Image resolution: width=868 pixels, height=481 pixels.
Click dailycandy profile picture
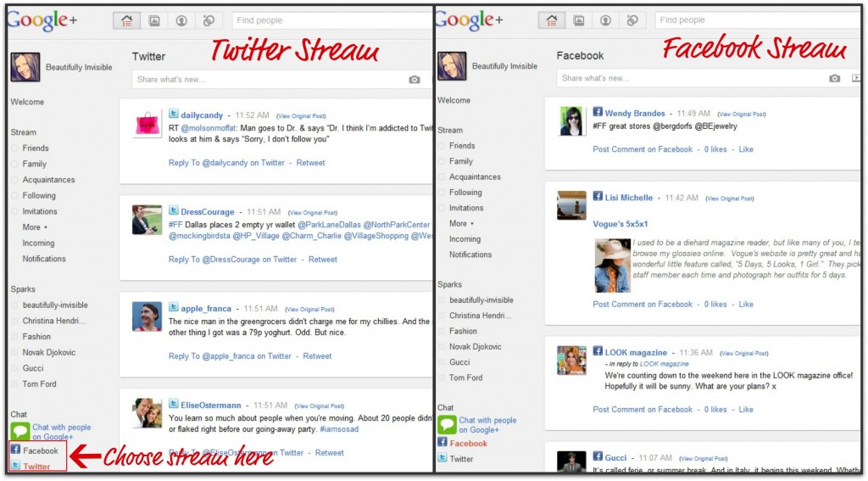(147, 124)
